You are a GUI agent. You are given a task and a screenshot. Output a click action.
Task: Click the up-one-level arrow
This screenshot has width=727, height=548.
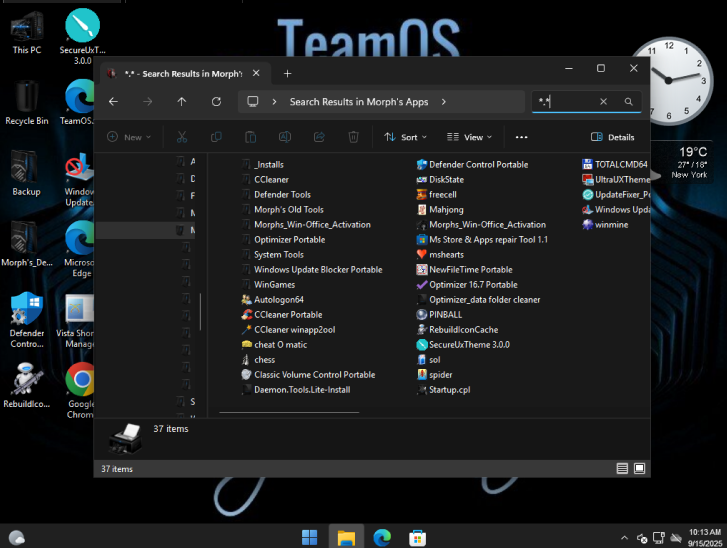click(182, 102)
